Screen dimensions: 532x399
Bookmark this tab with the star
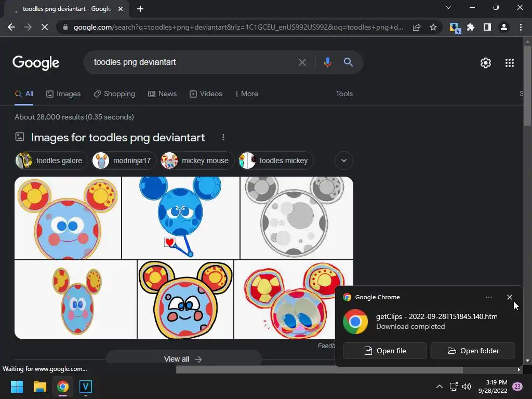pyautogui.click(x=433, y=27)
